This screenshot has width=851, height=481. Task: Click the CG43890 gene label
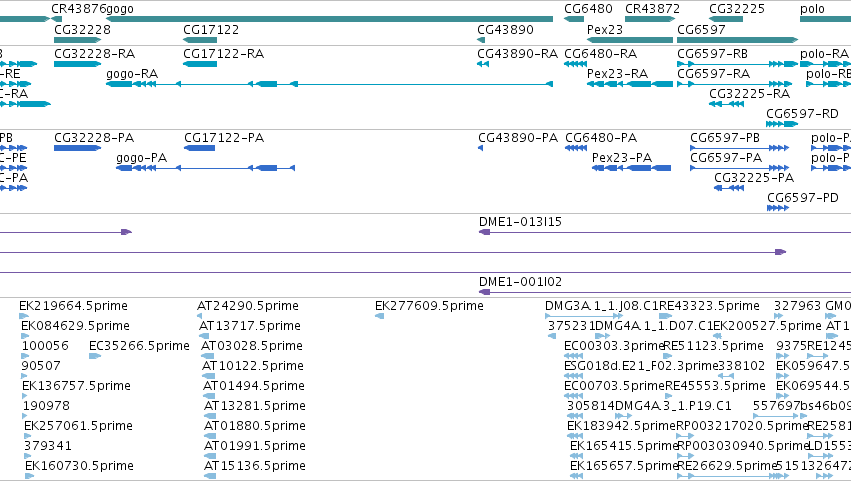point(505,30)
